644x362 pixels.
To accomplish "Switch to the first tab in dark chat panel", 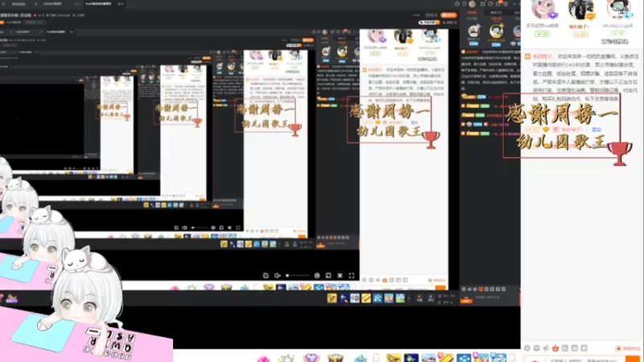I will pos(473,13).
